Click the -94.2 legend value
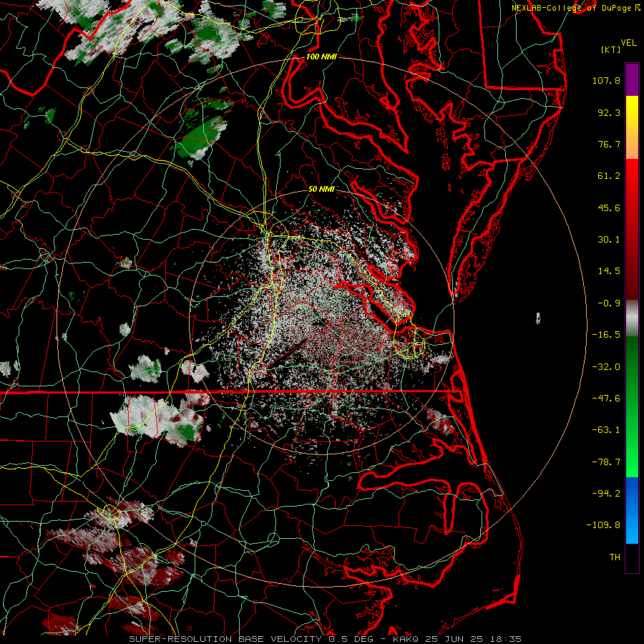This screenshot has height=644, width=644. click(606, 494)
